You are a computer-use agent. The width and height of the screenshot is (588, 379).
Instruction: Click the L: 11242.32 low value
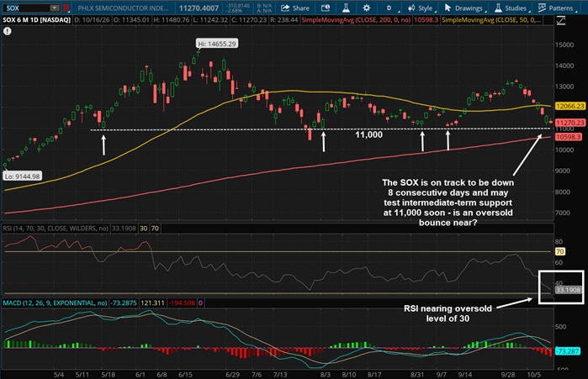pos(210,19)
